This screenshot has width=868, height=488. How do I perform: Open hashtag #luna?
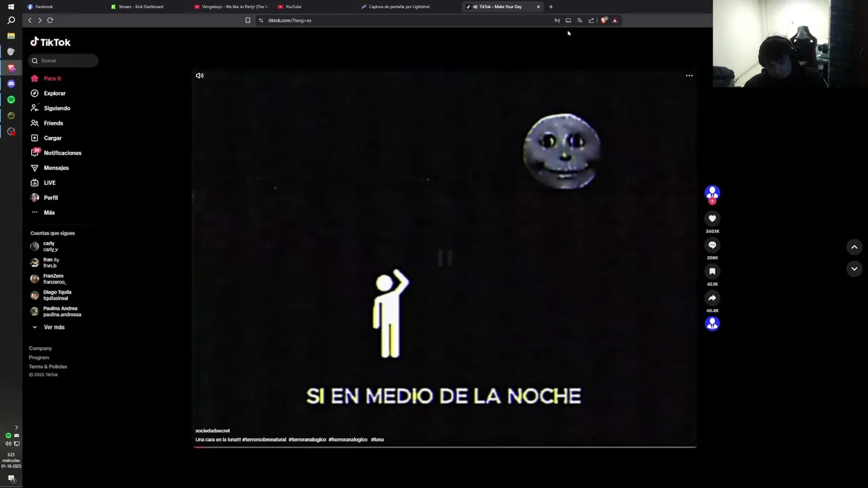coord(377,439)
